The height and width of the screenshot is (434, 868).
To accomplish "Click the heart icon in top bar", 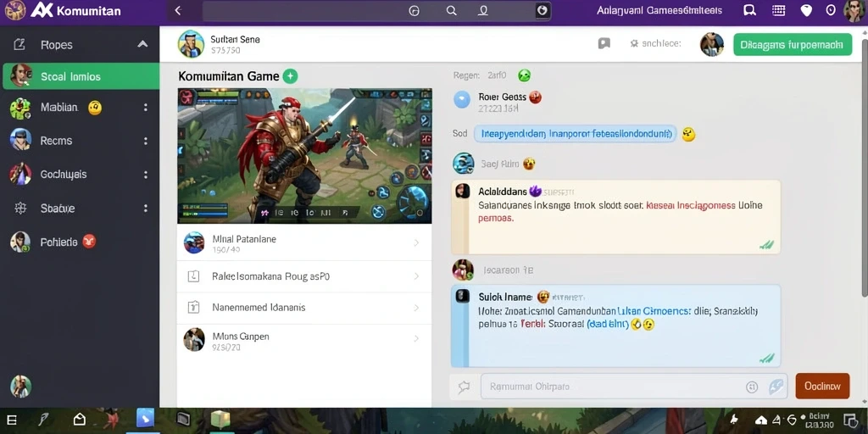I will [x=806, y=10].
